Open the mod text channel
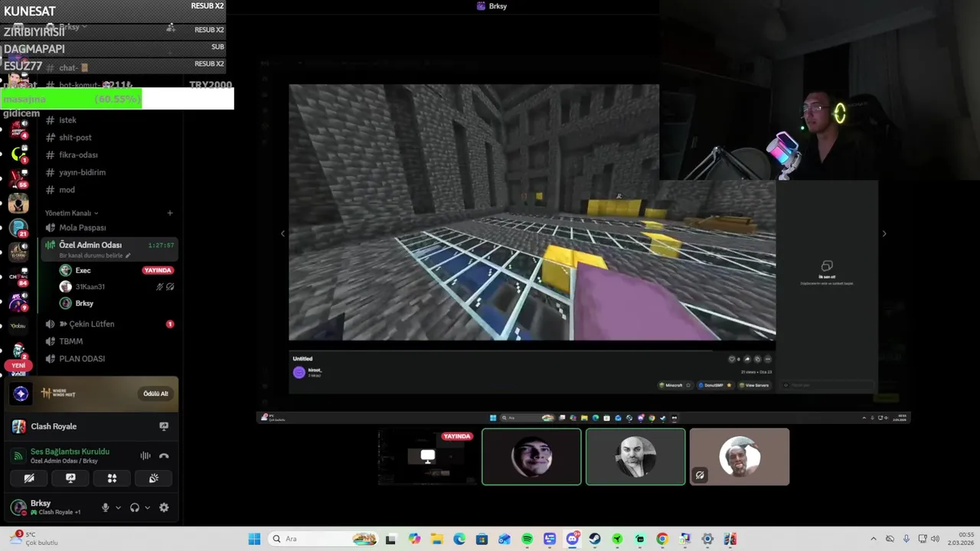The image size is (980, 551). 109,190
